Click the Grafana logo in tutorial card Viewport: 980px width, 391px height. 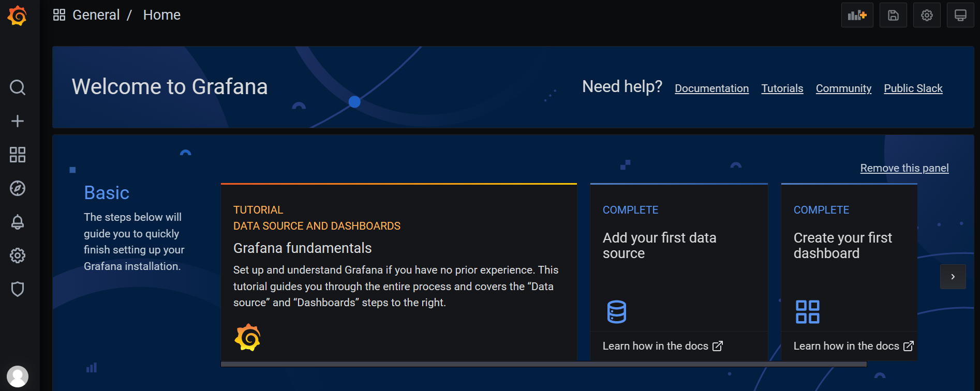pos(247,337)
